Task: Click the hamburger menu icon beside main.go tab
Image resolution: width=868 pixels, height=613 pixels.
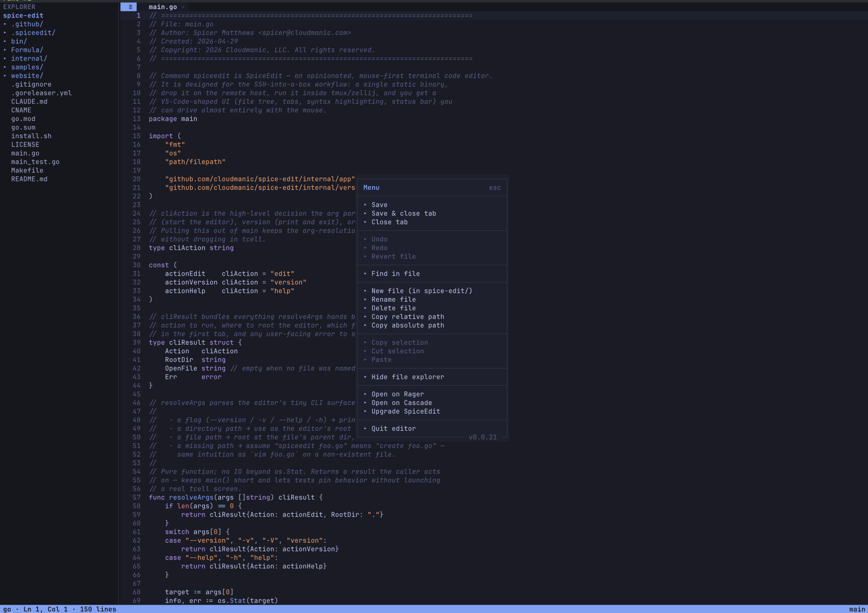Action: click(x=129, y=7)
